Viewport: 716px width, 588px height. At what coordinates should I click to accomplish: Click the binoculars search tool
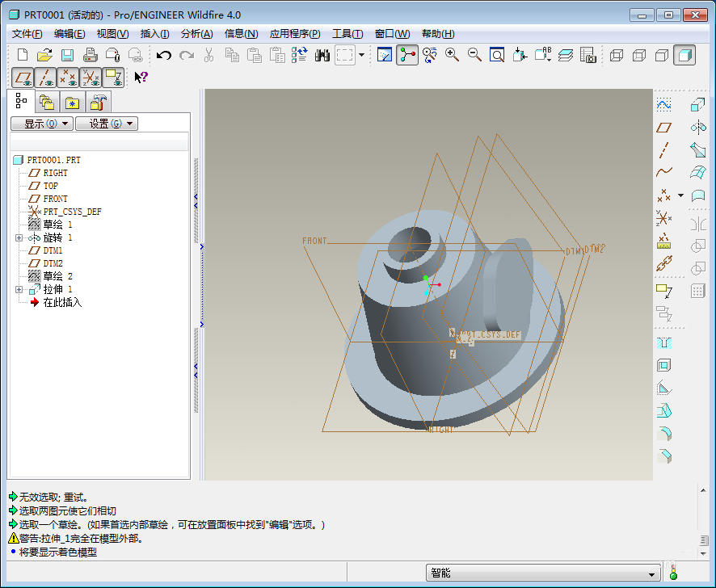(x=322, y=55)
